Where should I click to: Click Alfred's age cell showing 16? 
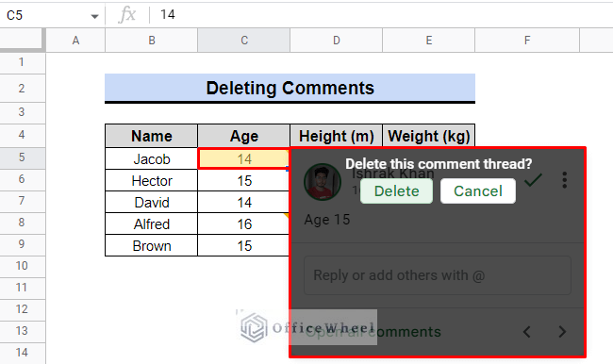point(244,224)
